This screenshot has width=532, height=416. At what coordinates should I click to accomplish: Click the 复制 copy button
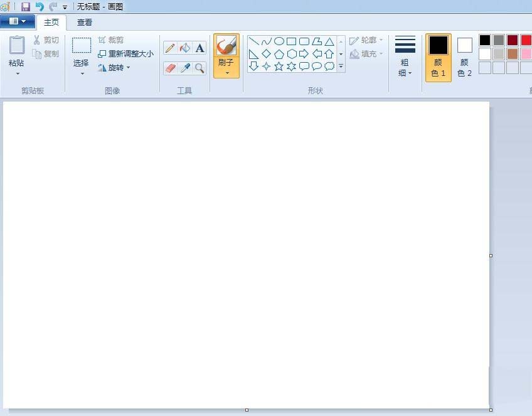(45, 53)
